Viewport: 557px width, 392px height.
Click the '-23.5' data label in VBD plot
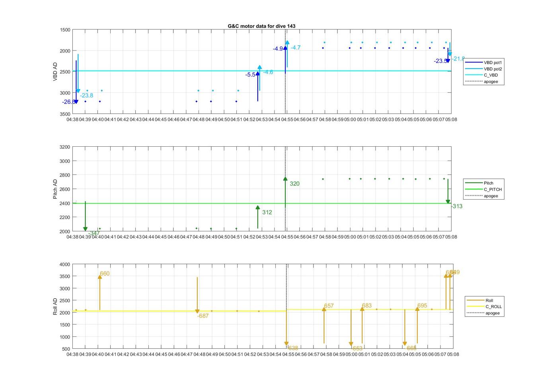click(x=440, y=61)
